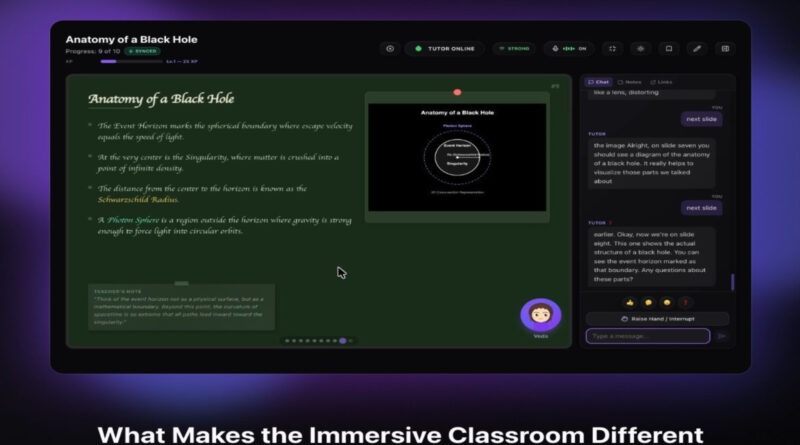Click the XP progress bar under the title

(x=131, y=61)
